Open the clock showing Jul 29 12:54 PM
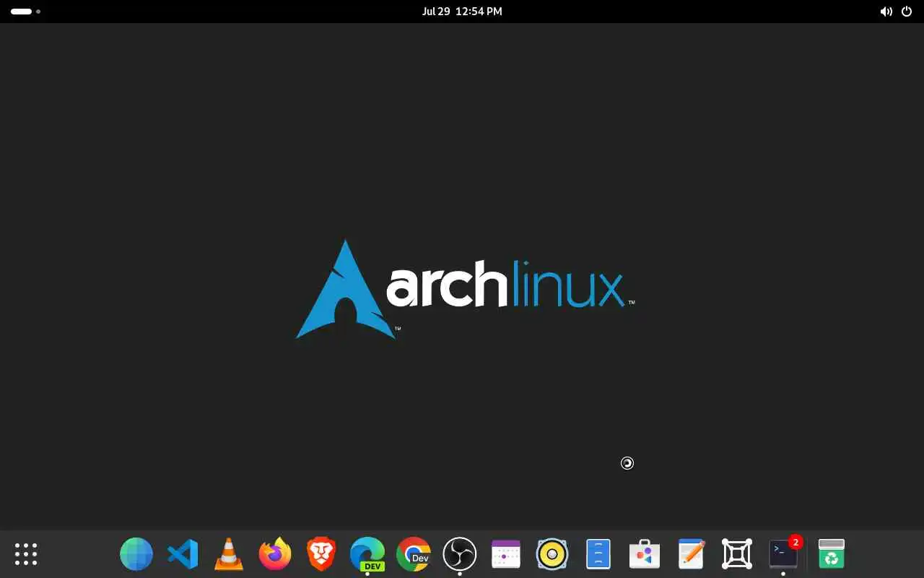Viewport: 924px width, 578px height. pos(462,12)
